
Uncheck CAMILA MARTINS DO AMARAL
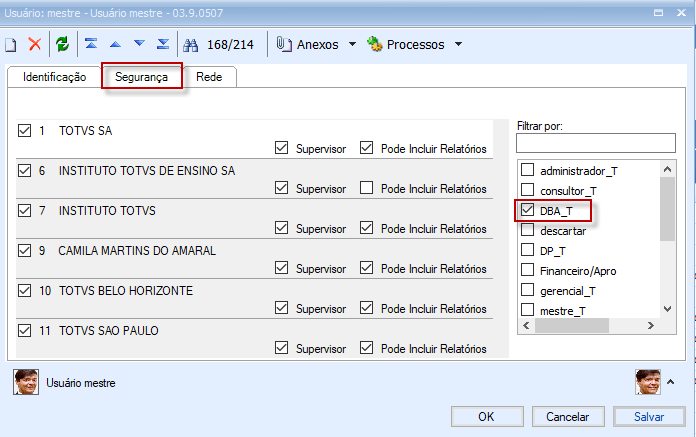pyautogui.click(x=24, y=250)
